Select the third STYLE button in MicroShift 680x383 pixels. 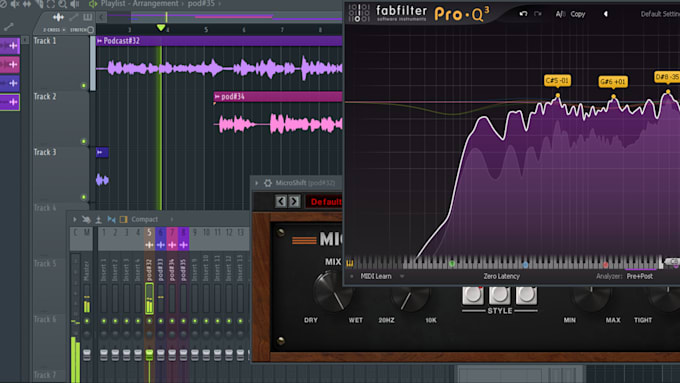pos(526,295)
